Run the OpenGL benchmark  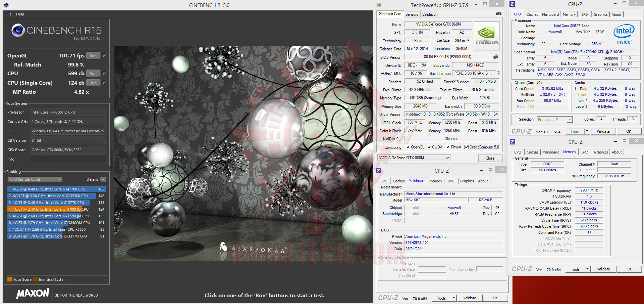point(93,56)
